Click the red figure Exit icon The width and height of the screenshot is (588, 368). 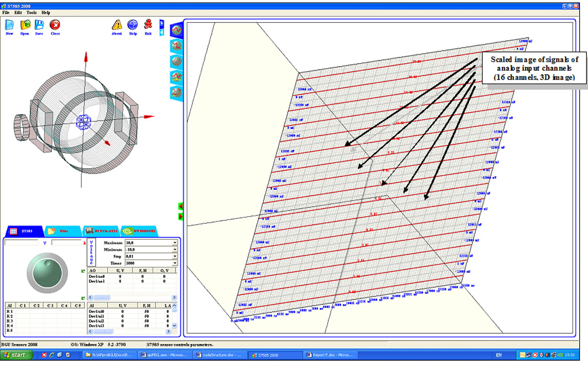(148, 25)
